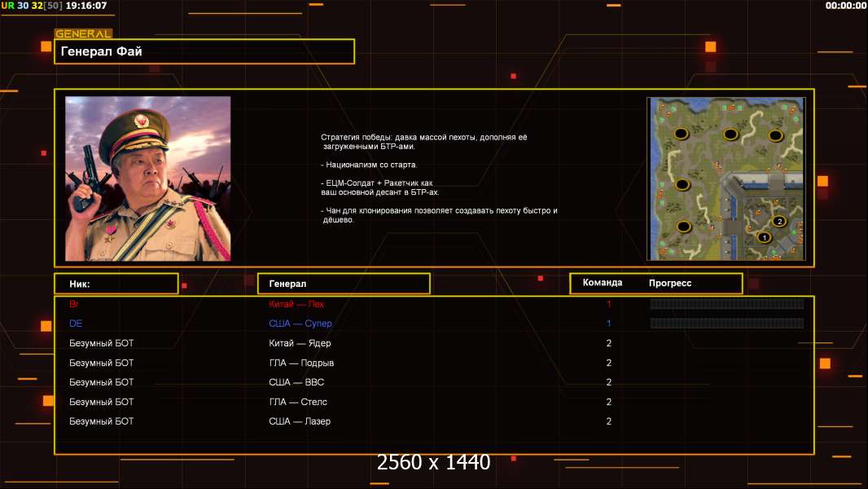Click the "ГЛА — Стелс" general entry

point(298,402)
